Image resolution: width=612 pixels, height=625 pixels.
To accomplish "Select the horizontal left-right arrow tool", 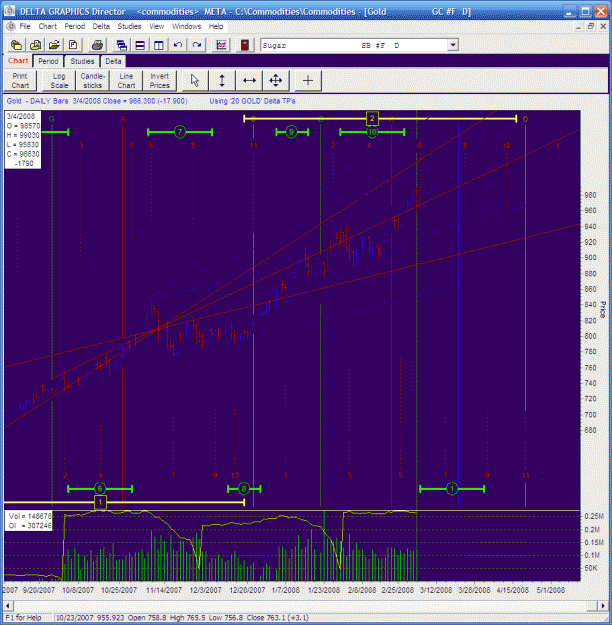I will (249, 81).
